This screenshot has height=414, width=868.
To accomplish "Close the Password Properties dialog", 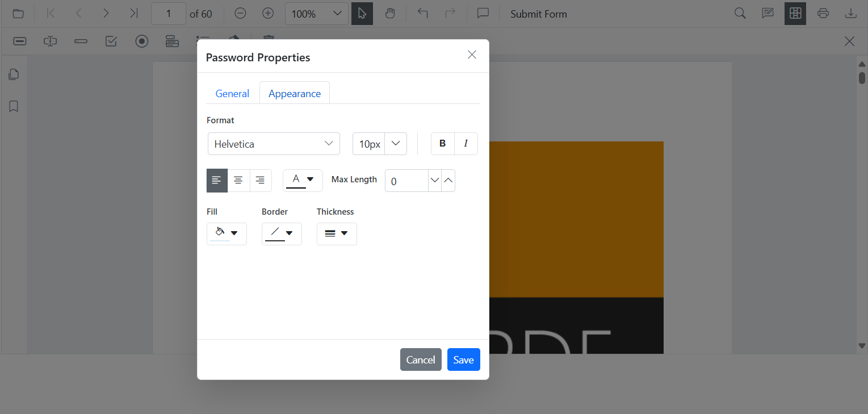I will click(x=472, y=55).
